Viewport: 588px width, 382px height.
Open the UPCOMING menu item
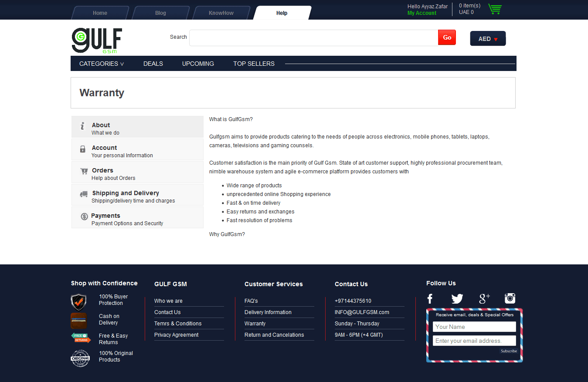tap(198, 64)
